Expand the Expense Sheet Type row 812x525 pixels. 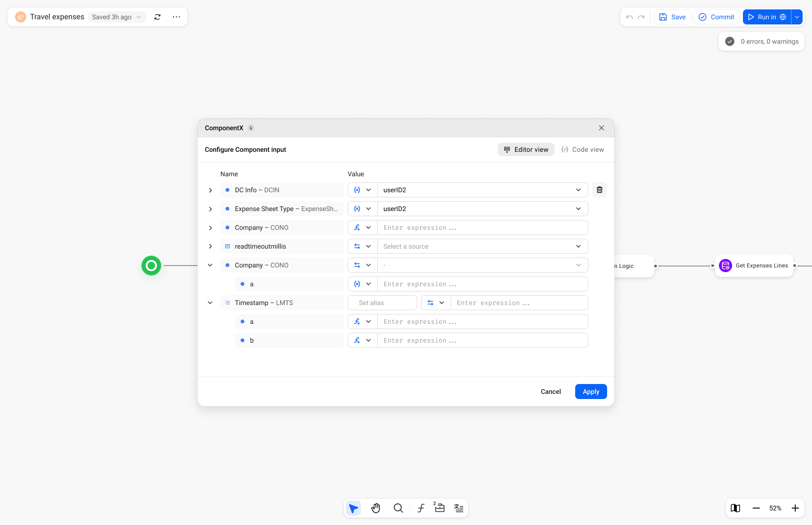coord(210,209)
